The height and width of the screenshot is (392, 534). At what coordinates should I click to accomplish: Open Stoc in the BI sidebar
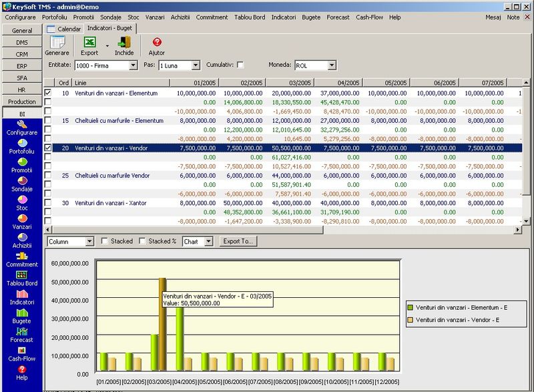pos(22,204)
